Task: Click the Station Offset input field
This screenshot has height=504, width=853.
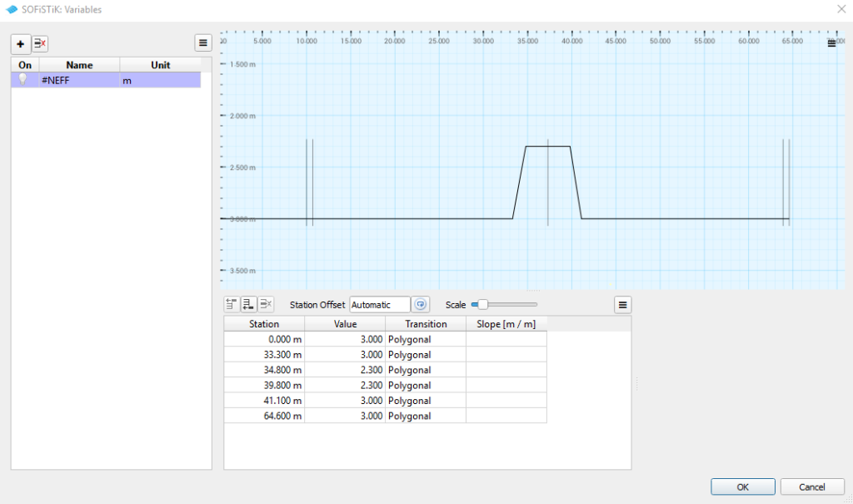Action: [x=380, y=305]
